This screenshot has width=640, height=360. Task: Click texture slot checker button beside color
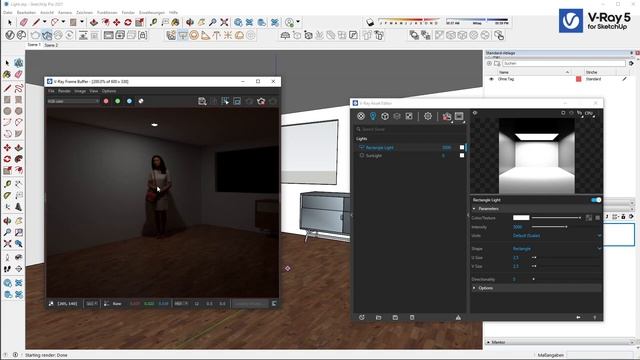589,218
